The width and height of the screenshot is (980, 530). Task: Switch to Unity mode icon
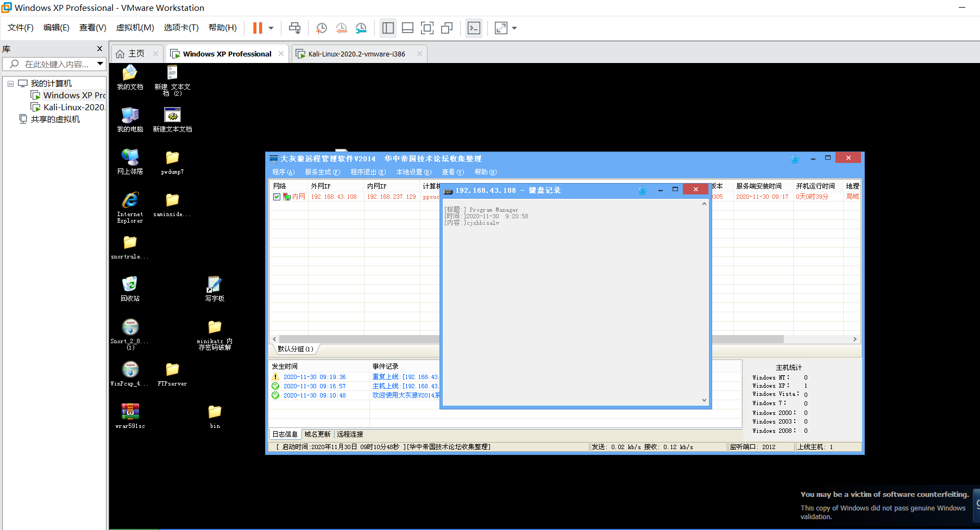coord(447,28)
